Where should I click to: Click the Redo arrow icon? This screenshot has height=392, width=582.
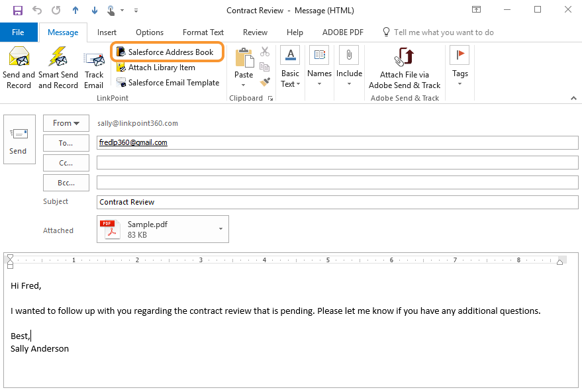[x=56, y=11]
